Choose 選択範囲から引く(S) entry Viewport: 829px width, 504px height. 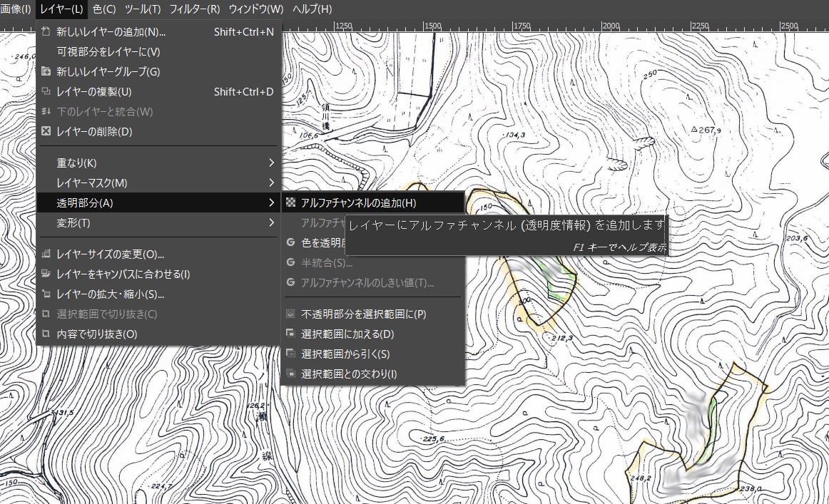372,354
